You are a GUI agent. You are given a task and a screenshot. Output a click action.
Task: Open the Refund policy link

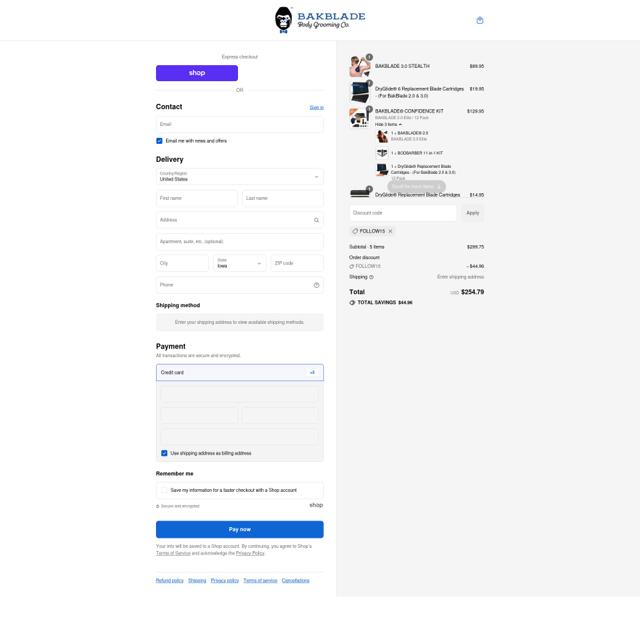pos(169,581)
